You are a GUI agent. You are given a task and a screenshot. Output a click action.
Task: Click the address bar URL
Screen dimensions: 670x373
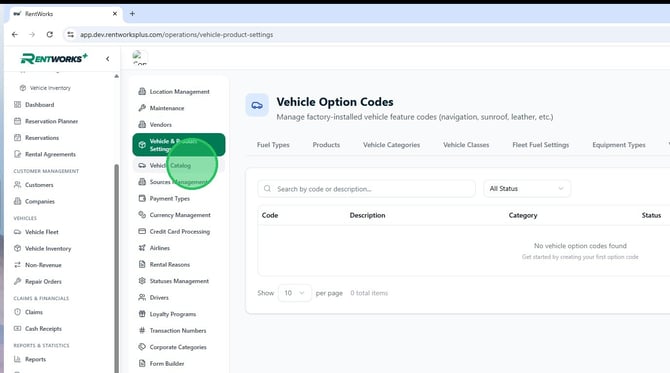pos(176,35)
